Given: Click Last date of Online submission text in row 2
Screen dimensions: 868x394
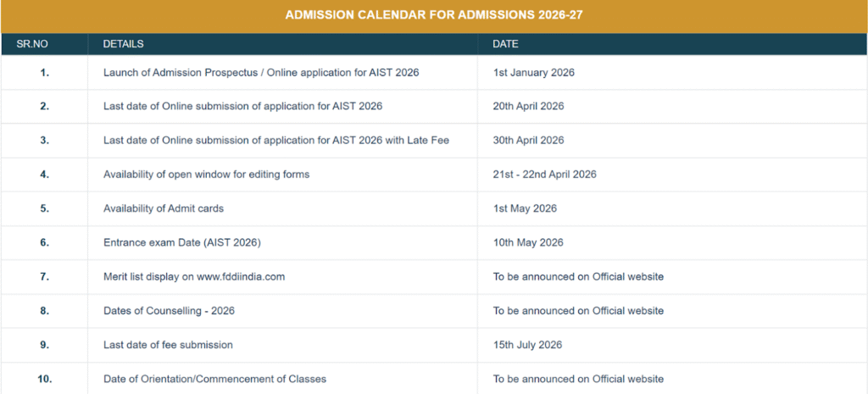Looking at the screenshot, I should (x=242, y=107).
